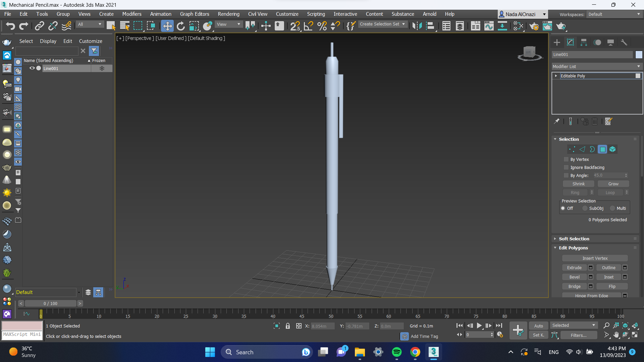
Task: Open Spotify from the taskbar
Action: (396, 352)
